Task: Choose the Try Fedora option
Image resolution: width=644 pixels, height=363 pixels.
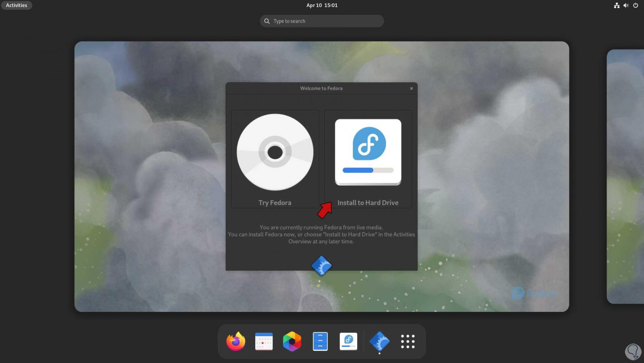Action: point(275,159)
